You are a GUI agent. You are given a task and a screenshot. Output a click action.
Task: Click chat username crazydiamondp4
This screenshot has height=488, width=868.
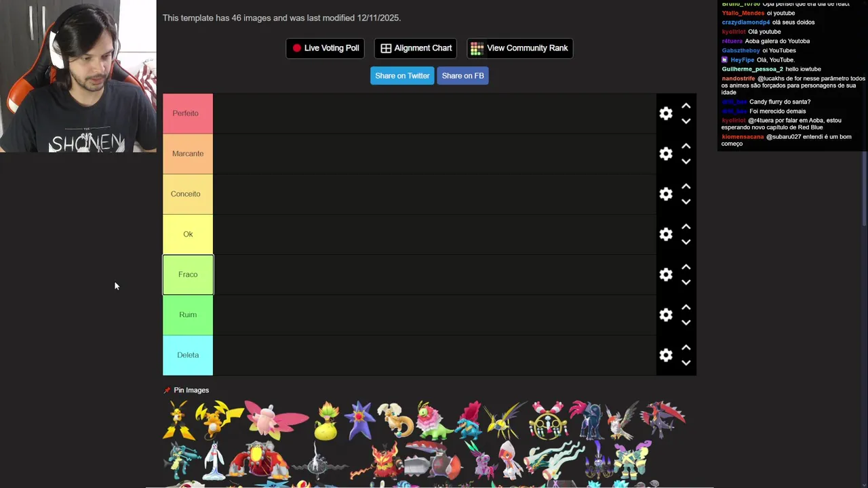point(746,22)
